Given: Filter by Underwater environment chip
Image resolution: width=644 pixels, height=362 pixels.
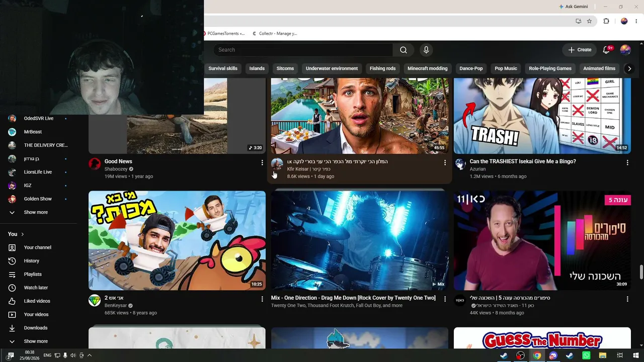Looking at the screenshot, I should coord(332,68).
